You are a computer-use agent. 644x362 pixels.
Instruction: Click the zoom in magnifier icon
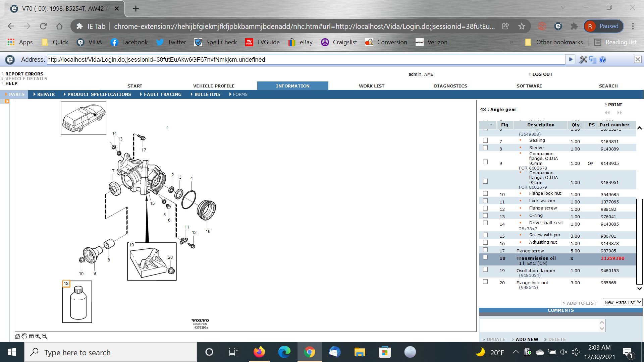(x=38, y=336)
